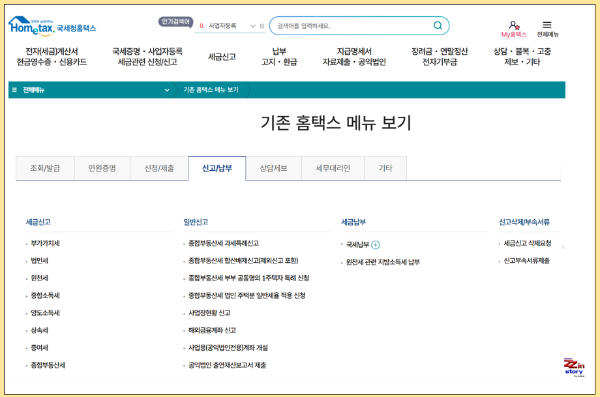
Task: Open 사업용(공익법인전용)계좌 개설 link
Action: (228, 348)
